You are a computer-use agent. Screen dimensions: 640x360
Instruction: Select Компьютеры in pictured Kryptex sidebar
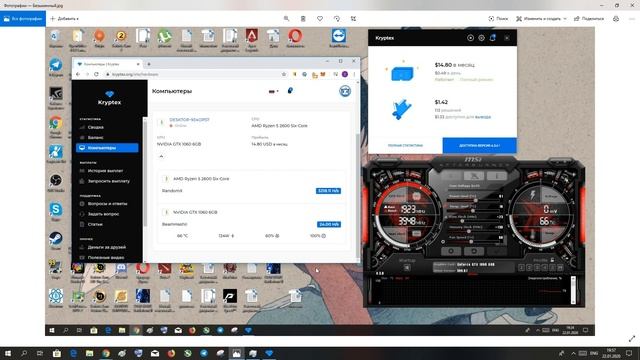(x=107, y=148)
